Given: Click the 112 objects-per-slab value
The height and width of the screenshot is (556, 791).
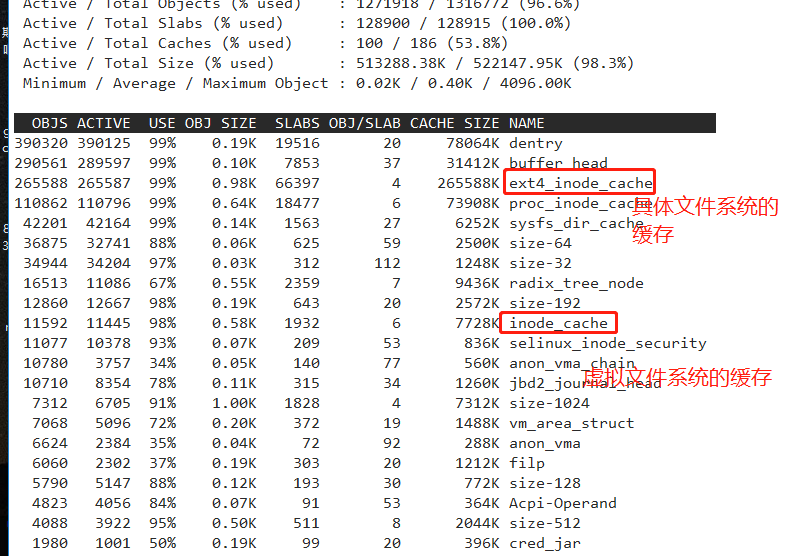Looking at the screenshot, I should tap(387, 263).
